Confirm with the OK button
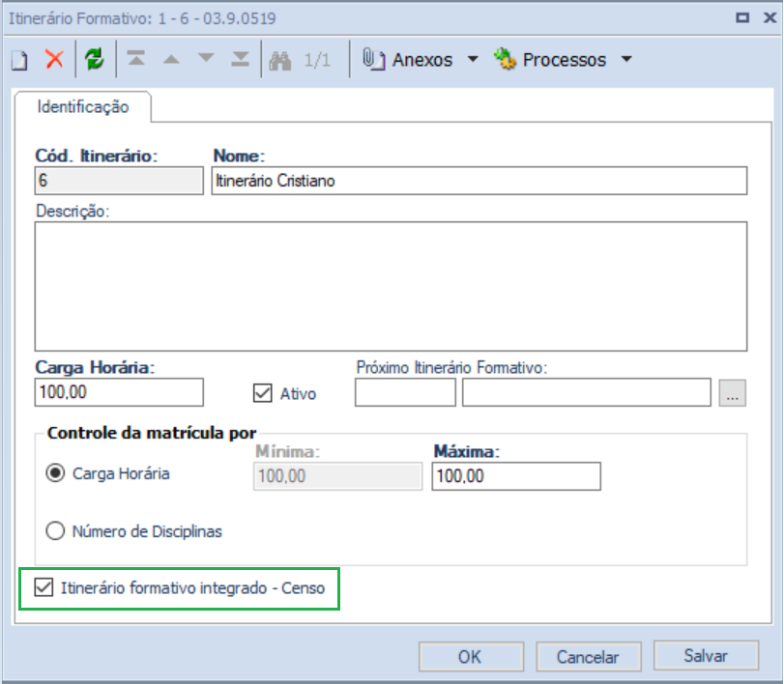784x684 pixels. tap(471, 657)
